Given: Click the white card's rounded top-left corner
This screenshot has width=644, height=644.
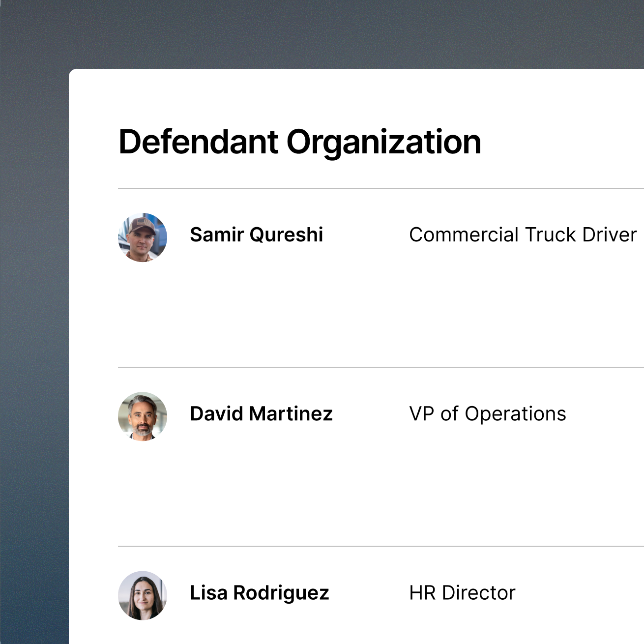Looking at the screenshot, I should coord(72,72).
